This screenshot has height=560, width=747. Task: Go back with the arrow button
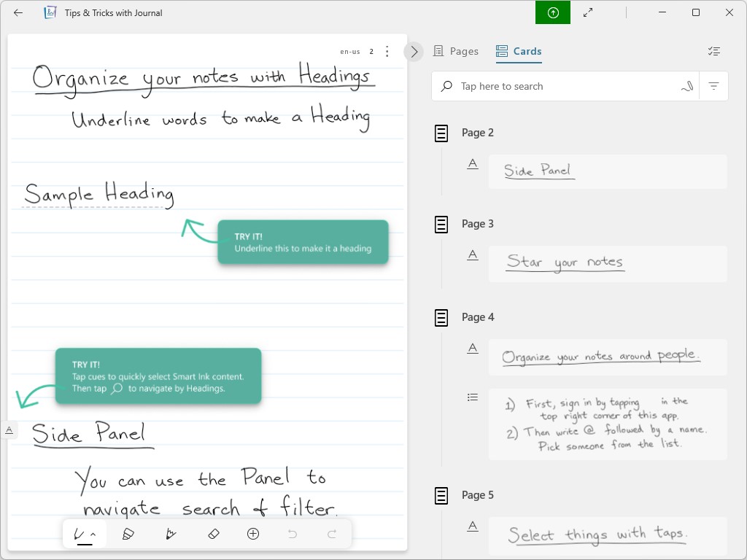point(18,13)
